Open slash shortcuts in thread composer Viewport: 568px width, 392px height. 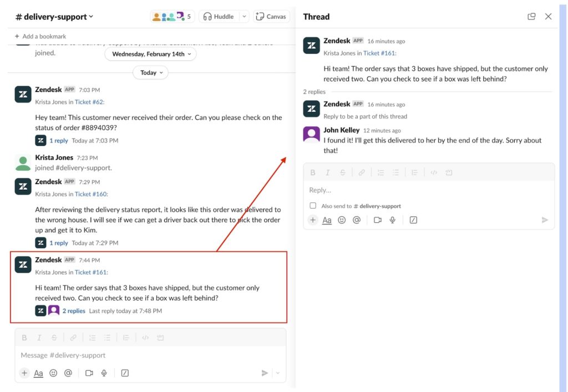tap(413, 220)
